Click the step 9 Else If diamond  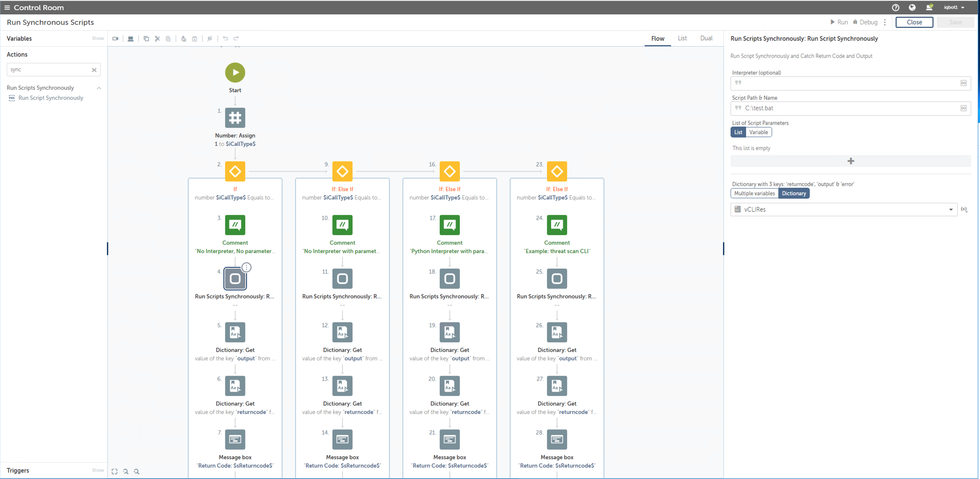342,171
